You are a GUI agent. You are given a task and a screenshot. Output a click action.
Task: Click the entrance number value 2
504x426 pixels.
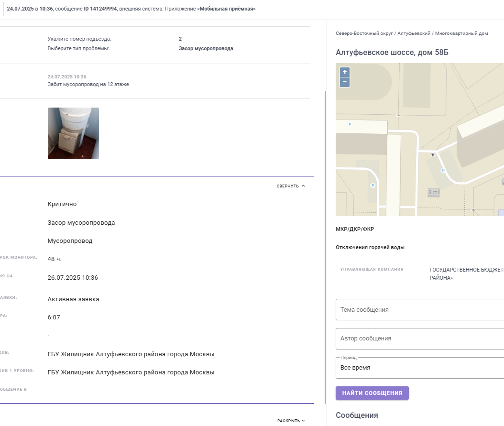point(180,39)
